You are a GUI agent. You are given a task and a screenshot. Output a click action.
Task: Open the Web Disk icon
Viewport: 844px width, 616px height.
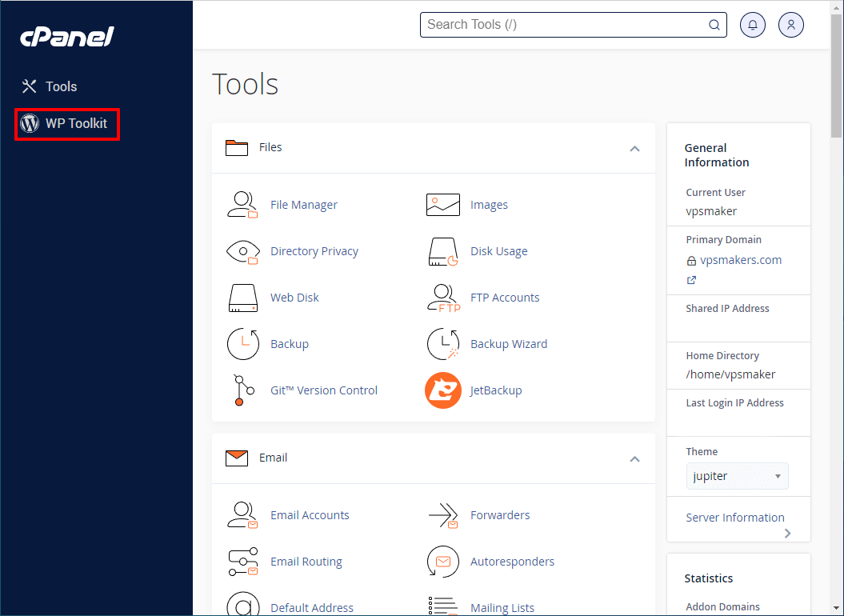[242, 298]
